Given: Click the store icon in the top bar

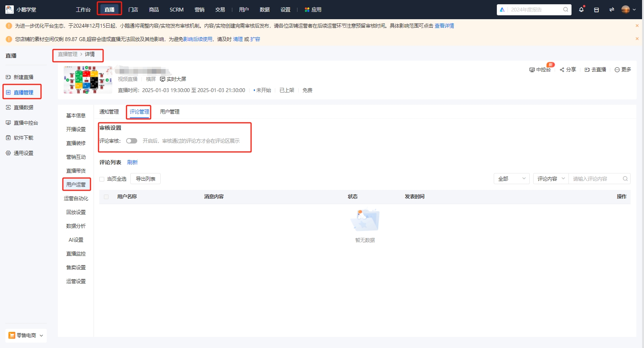Looking at the screenshot, I should (596, 10).
